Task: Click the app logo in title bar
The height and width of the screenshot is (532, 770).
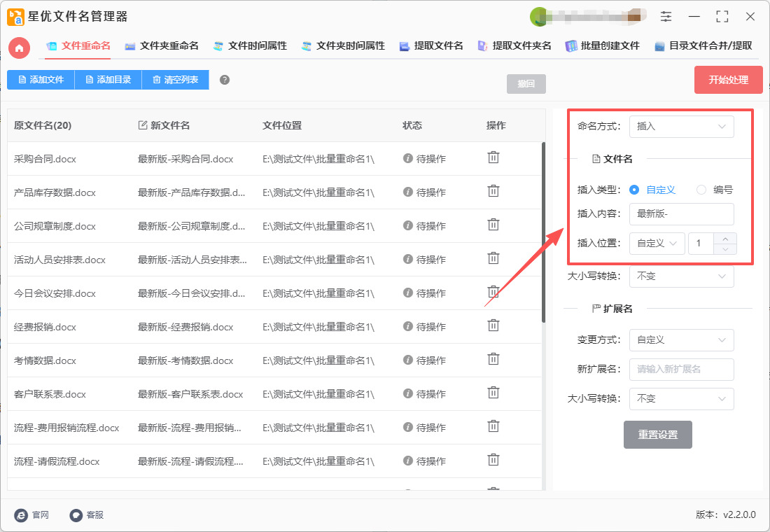Action: click(x=15, y=17)
